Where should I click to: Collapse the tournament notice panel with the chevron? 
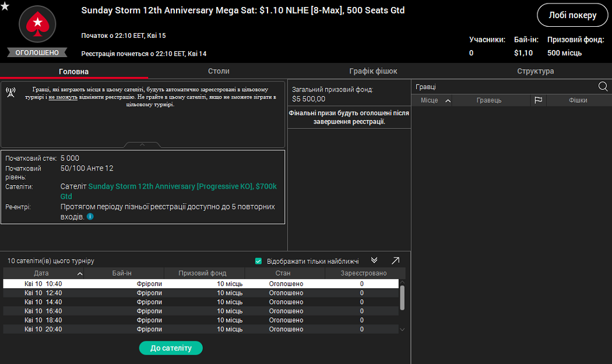point(142,144)
